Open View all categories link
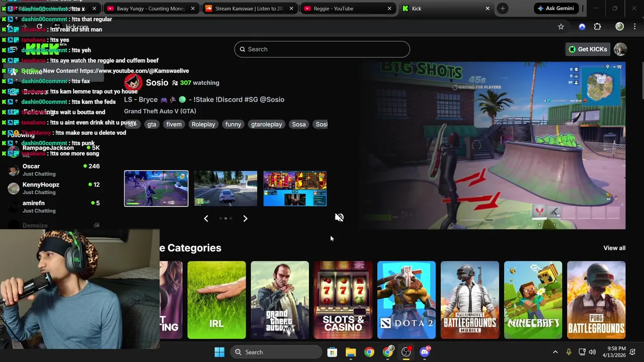The width and height of the screenshot is (644, 362). click(614, 248)
